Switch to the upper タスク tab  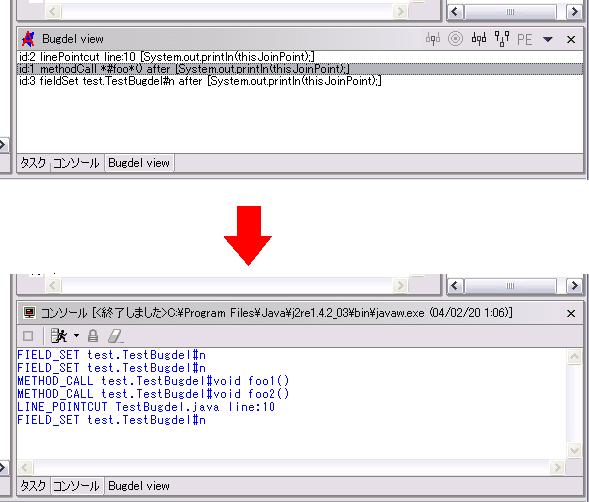33,163
